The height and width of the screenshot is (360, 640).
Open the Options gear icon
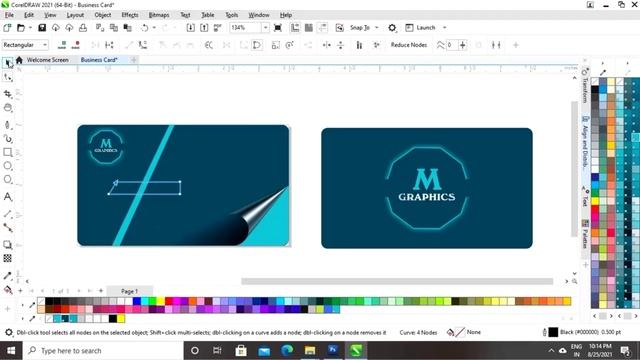point(392,28)
